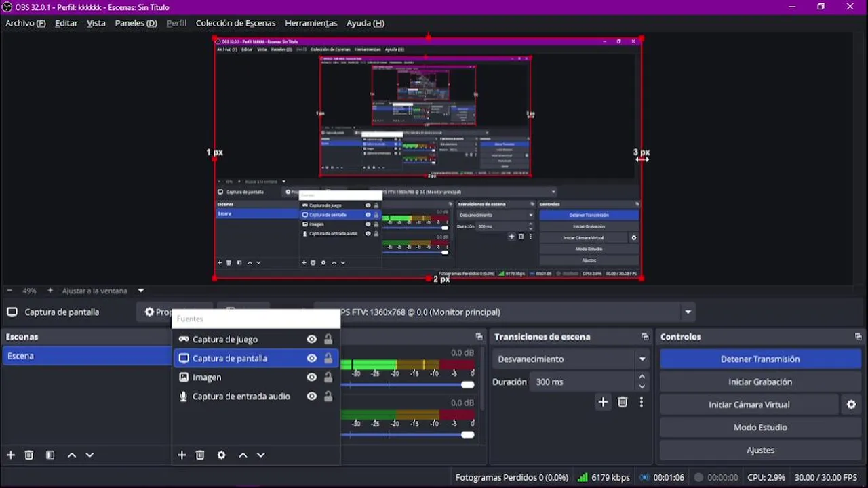Screen dimensions: 868x488
Task: Open the Vista menu
Action: (x=96, y=23)
